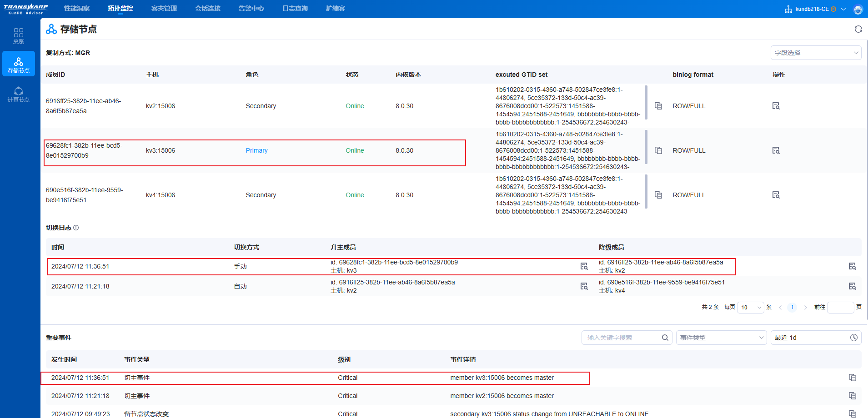Viewport: 868px width, 418px height.
Task: Open the details action for the kv2:15006 member
Action: pos(776,106)
